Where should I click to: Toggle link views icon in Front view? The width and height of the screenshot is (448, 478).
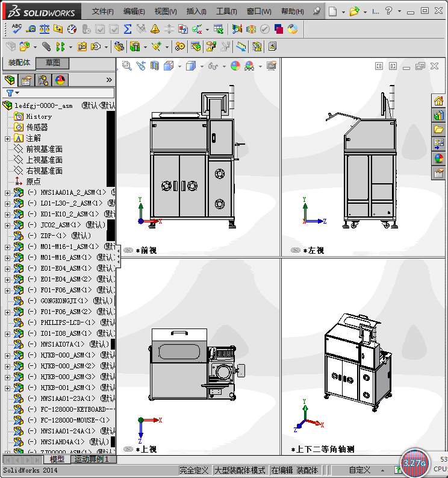coord(128,250)
